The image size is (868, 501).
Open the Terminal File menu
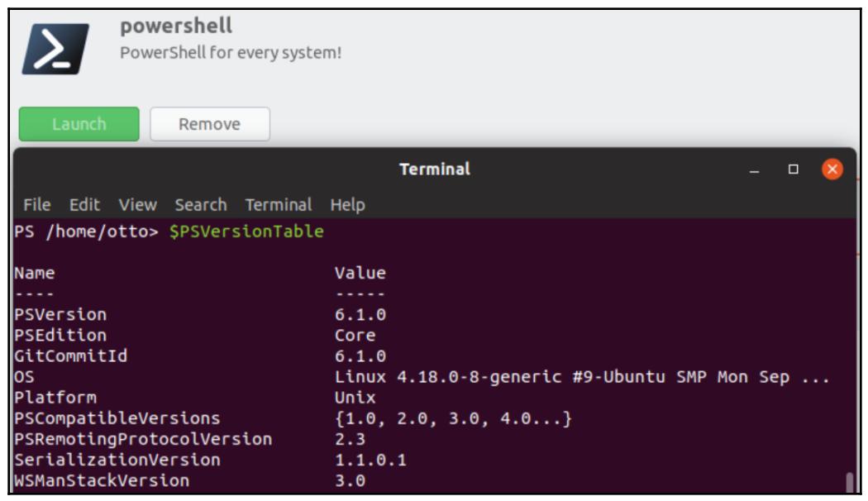pos(37,205)
